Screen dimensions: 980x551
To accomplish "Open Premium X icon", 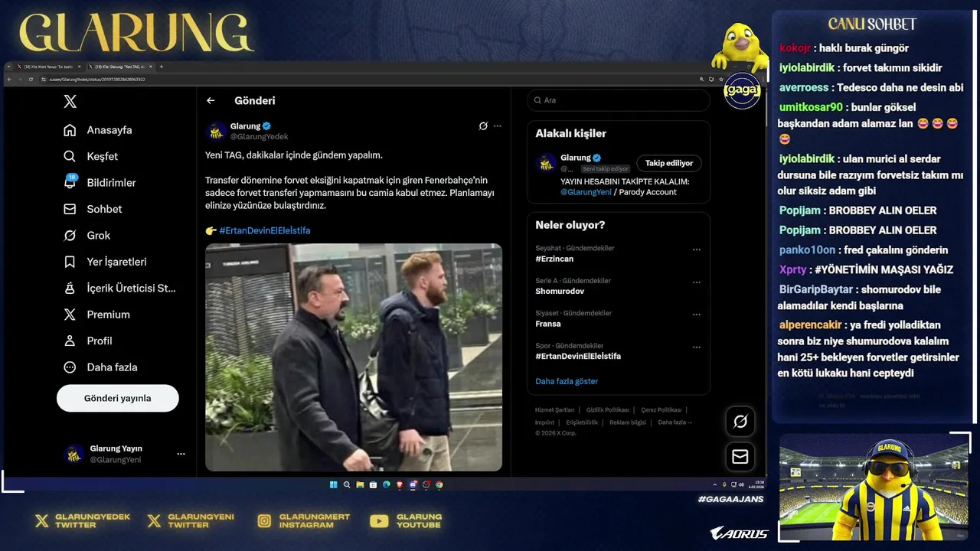I will pos(70,315).
